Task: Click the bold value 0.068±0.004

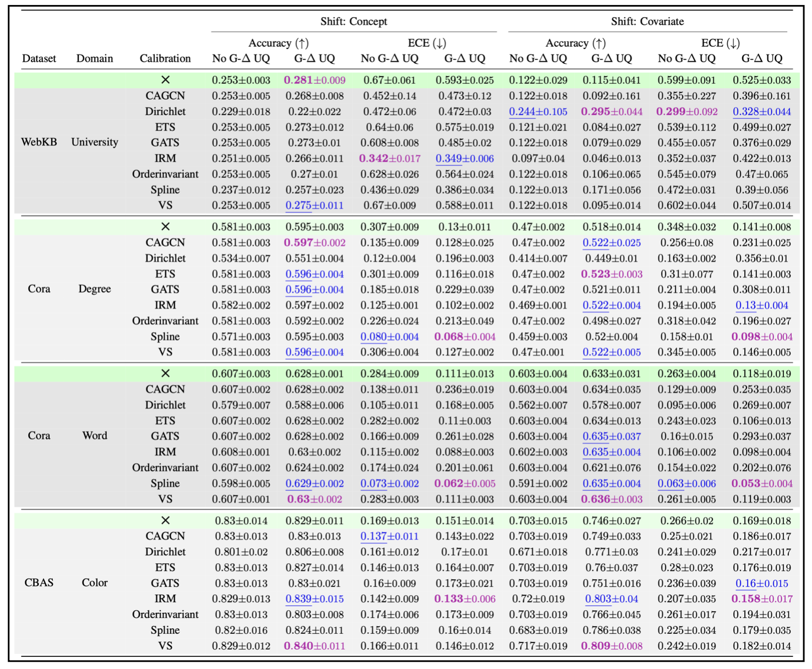Action: point(465,337)
